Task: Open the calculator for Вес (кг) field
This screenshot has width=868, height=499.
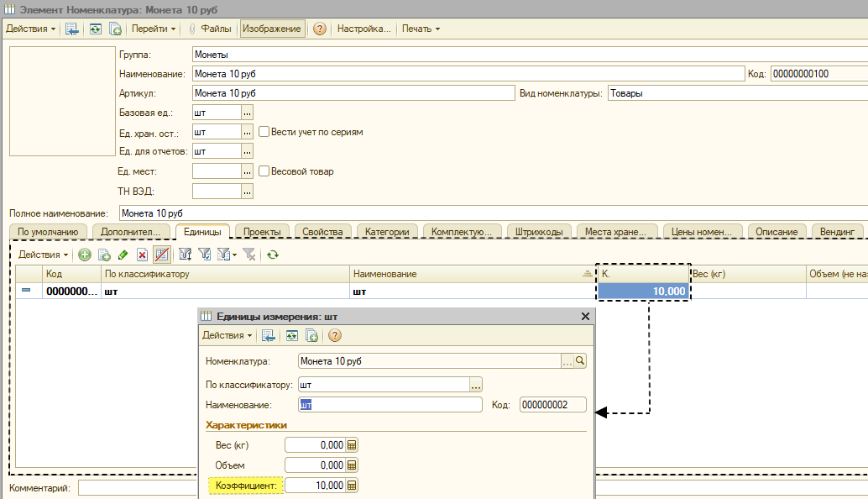Action: (352, 444)
